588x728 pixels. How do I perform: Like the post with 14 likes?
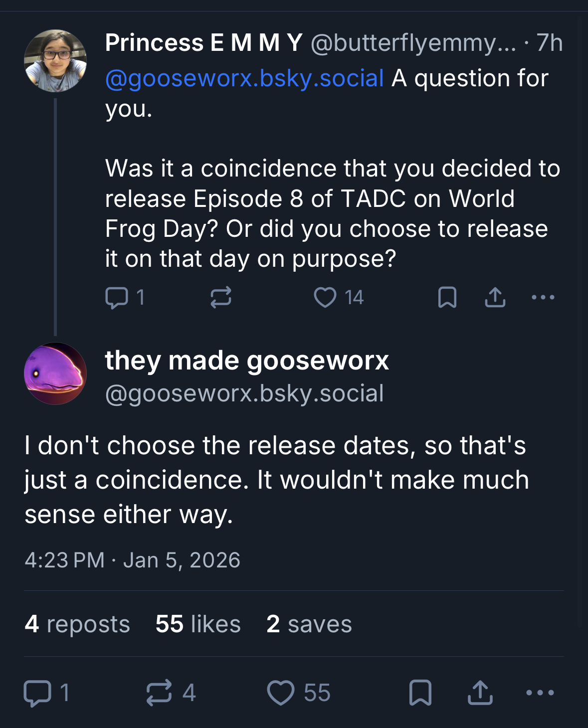[325, 298]
